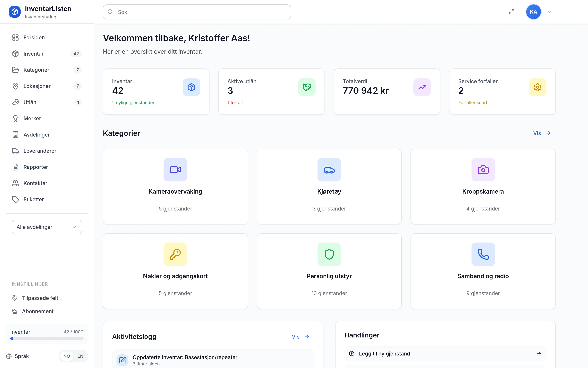The width and height of the screenshot is (588, 368).
Task: Click the "1 forfalt" text
Action: click(235, 103)
